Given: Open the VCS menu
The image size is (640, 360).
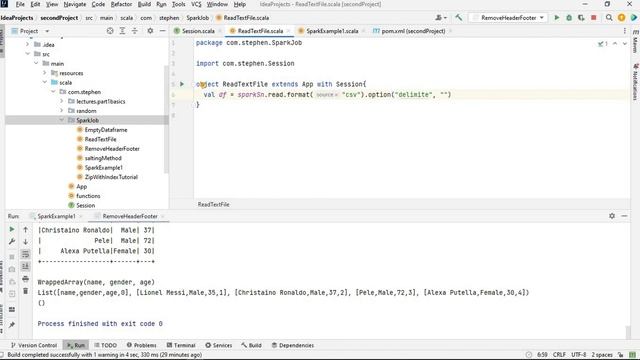Looking at the screenshot, I should (x=196, y=4).
